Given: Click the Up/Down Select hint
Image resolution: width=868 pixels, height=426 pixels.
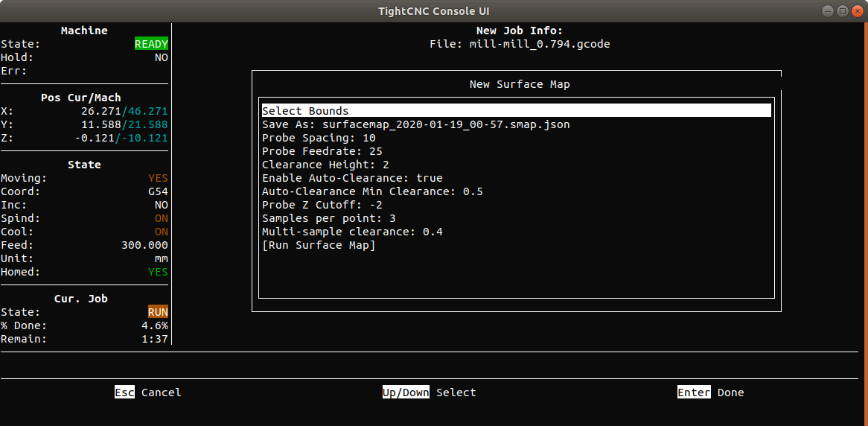Looking at the screenshot, I should pos(429,392).
